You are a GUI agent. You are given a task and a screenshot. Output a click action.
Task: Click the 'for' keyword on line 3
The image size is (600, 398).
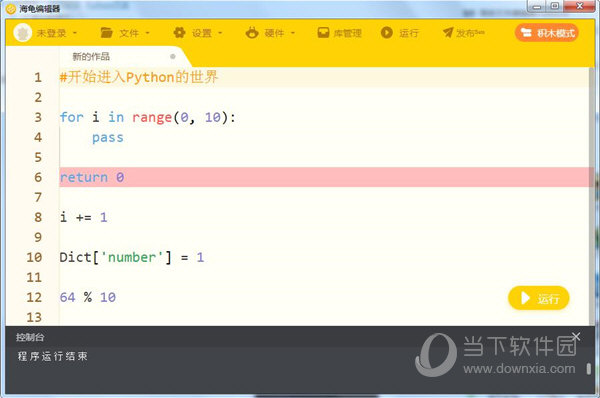pos(72,117)
